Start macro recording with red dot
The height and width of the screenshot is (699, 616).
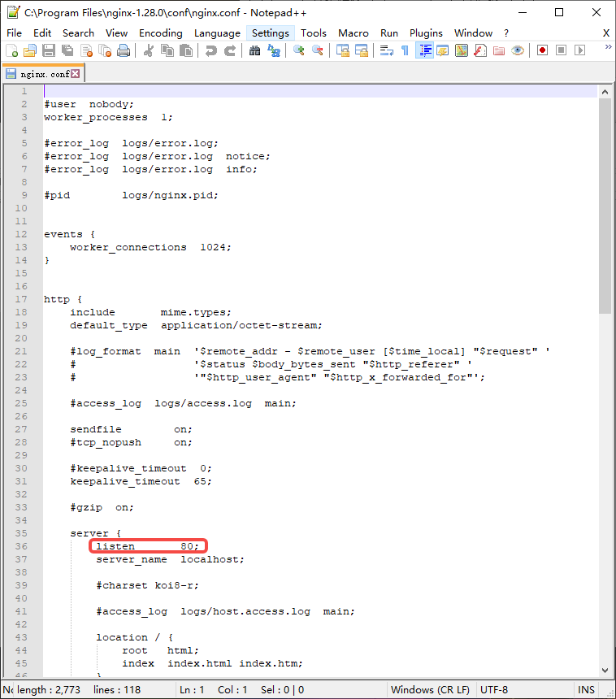(543, 50)
